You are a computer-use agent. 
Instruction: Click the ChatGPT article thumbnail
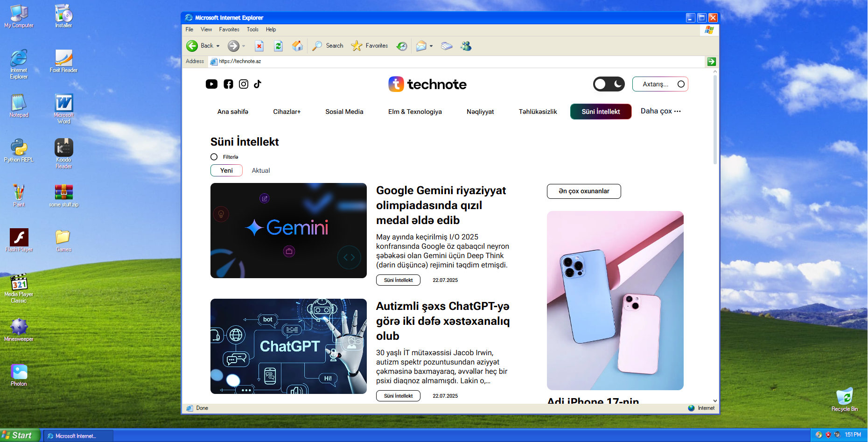tap(288, 346)
